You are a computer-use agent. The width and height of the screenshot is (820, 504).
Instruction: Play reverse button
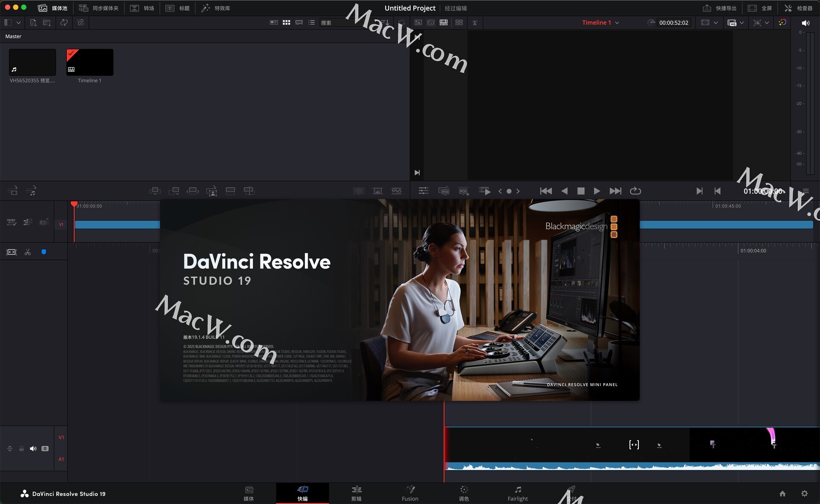pyautogui.click(x=565, y=191)
